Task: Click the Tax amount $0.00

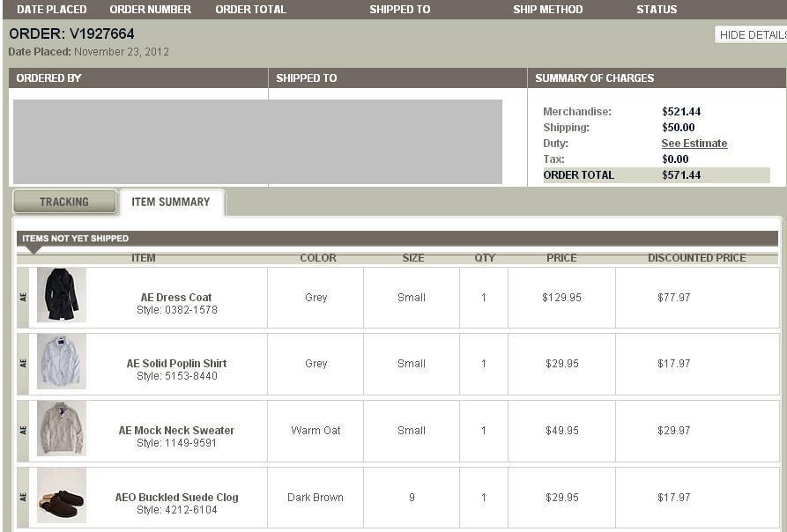Action: pyautogui.click(x=675, y=159)
